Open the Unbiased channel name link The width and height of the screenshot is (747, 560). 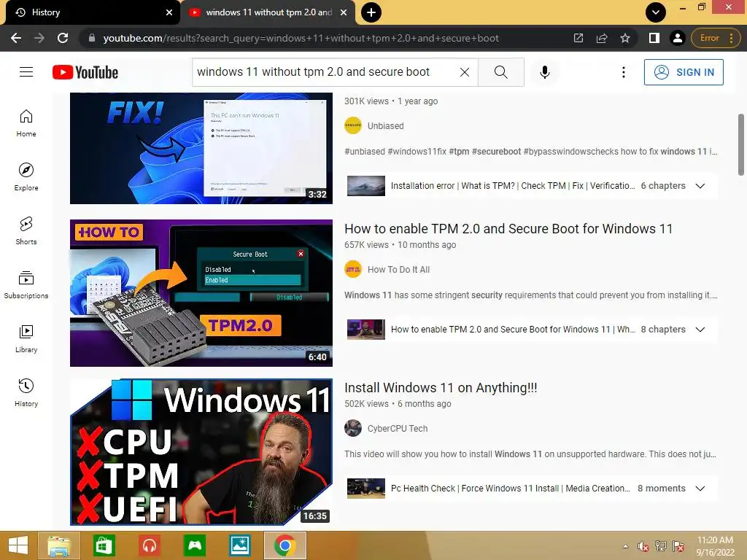[385, 125]
